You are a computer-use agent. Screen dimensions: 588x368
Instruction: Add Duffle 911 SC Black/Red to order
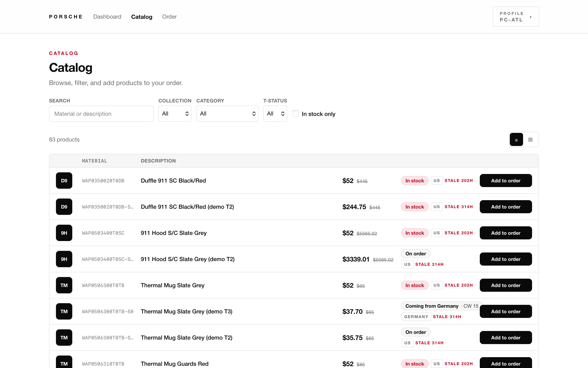tap(506, 181)
